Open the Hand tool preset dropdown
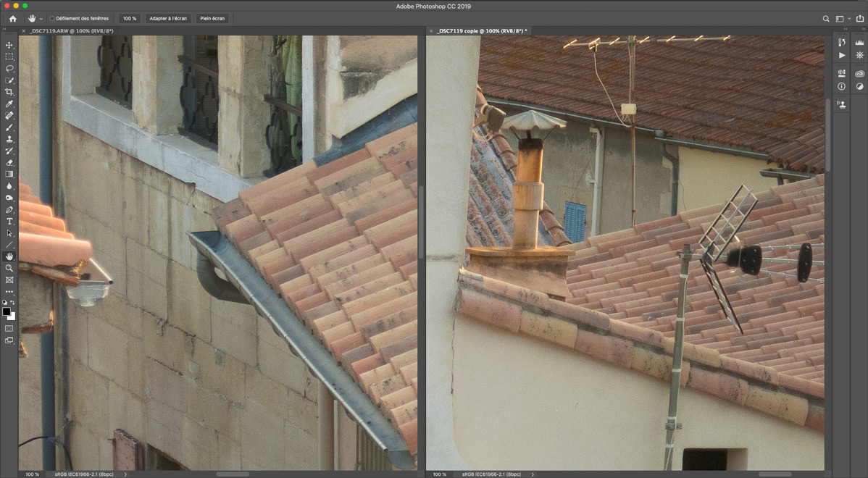Image resolution: width=868 pixels, height=478 pixels. click(41, 19)
